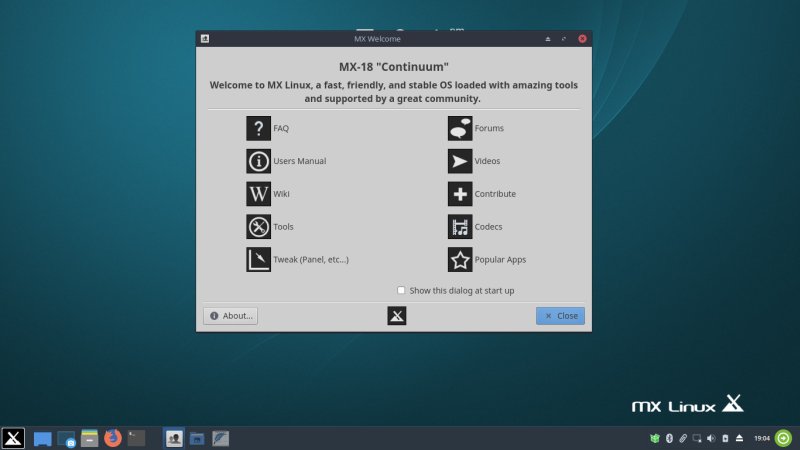
Task: Maximize the MX Welcome window
Action: coord(564,39)
